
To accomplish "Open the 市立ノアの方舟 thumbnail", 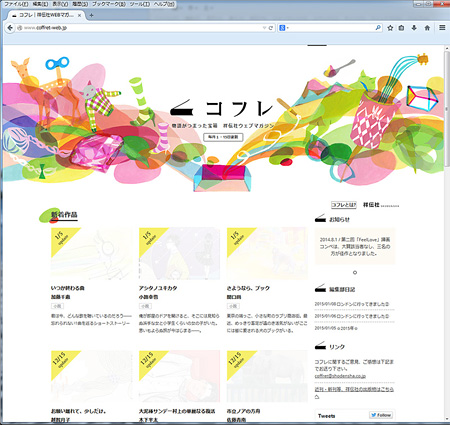I will tap(267, 376).
